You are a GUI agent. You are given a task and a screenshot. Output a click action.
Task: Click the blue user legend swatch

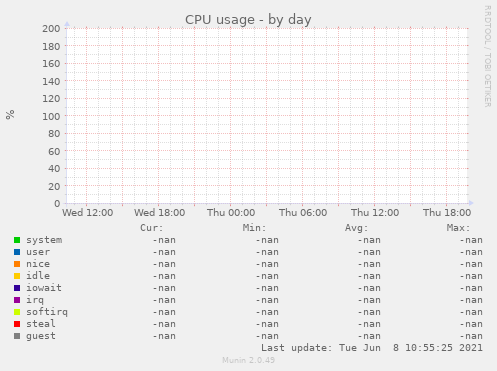click(17, 252)
